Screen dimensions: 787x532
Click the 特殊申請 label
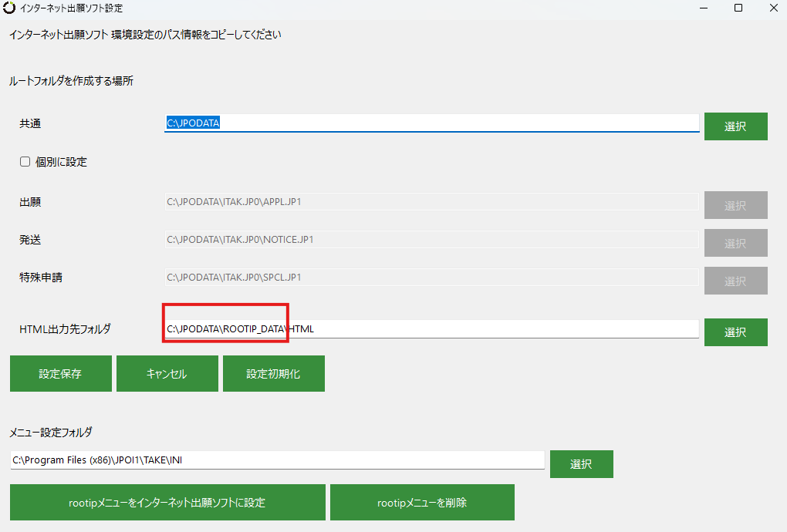(x=41, y=278)
